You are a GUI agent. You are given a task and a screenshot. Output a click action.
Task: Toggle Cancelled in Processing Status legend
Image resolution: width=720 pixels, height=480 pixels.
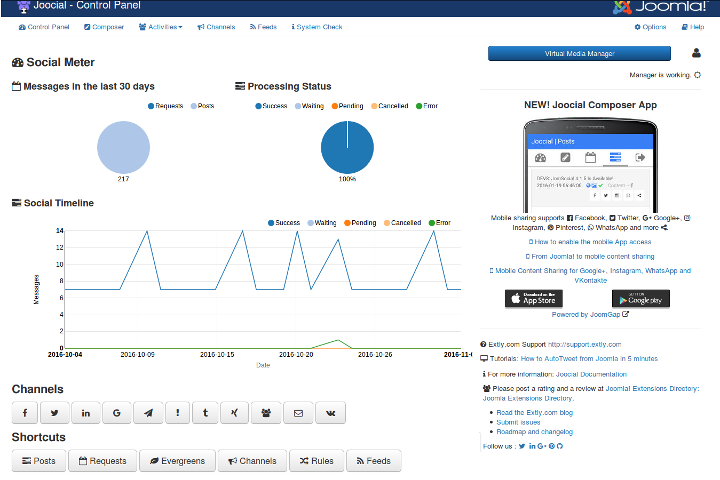(x=390, y=106)
